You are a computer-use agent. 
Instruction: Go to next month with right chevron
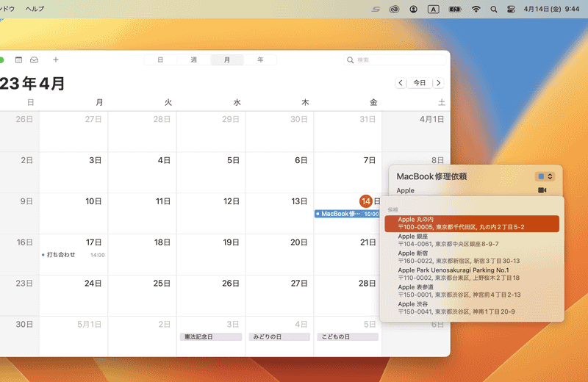[x=438, y=83]
